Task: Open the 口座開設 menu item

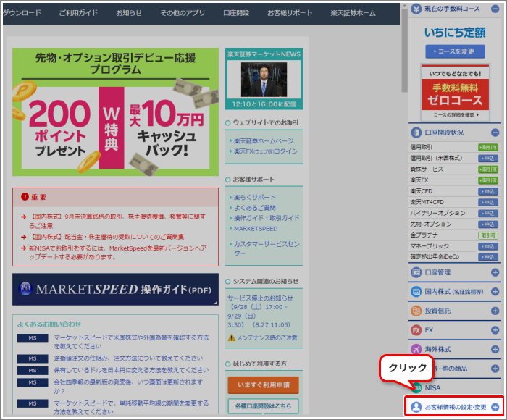Action: [x=236, y=13]
